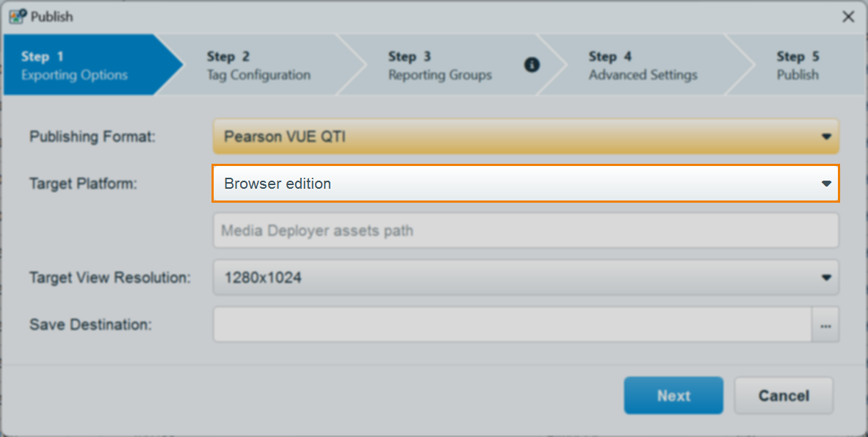This screenshot has width=868, height=437.
Task: Click the Target View Resolution label
Action: point(110,278)
